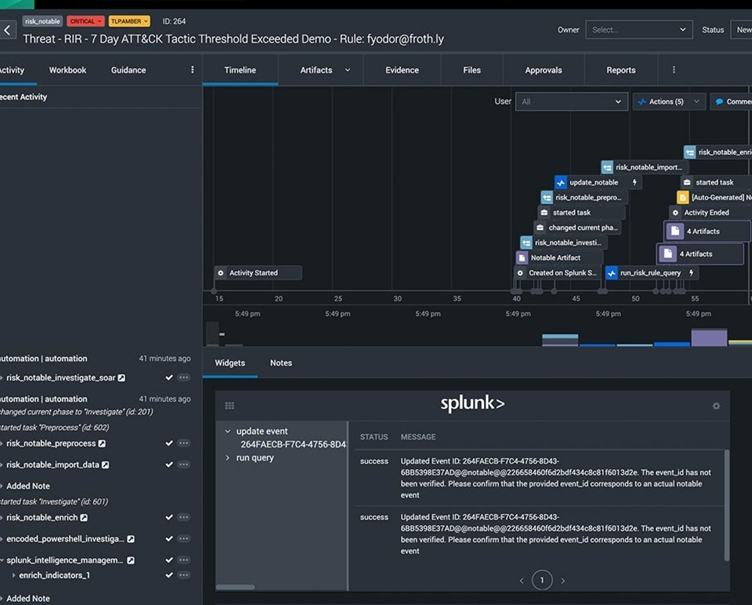Image resolution: width=752 pixels, height=605 pixels.
Task: Open external link icon for risk_notable_preprocess
Action: 102,444
